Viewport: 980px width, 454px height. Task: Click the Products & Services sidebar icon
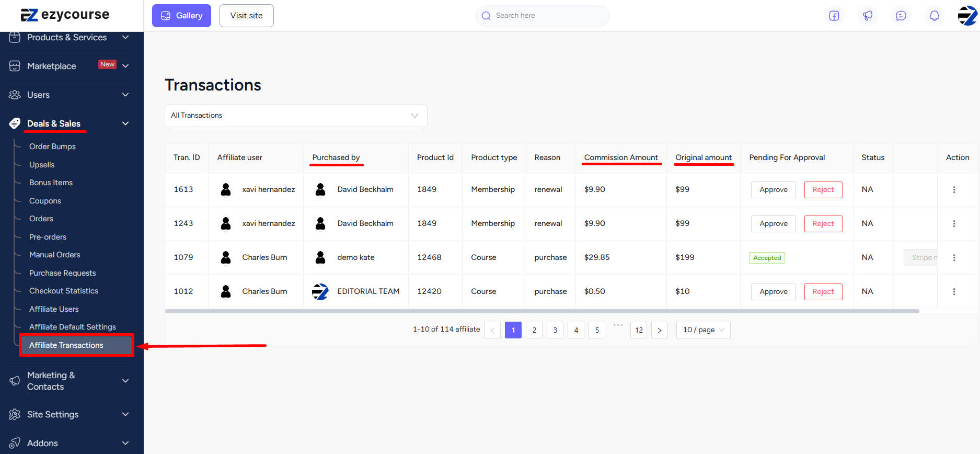tap(15, 37)
